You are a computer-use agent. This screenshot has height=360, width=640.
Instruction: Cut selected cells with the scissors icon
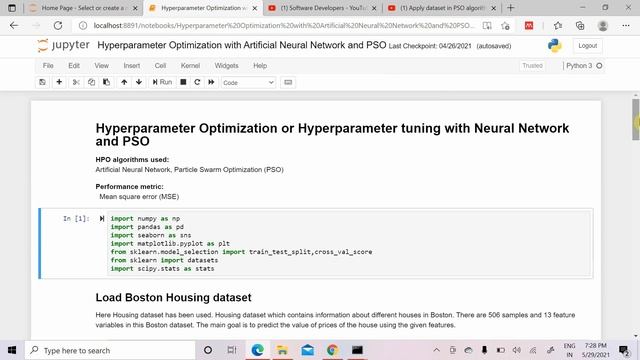[76, 82]
